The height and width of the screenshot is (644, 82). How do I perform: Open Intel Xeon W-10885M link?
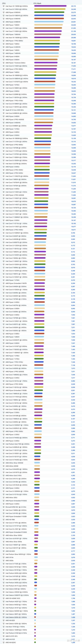(17, 75)
